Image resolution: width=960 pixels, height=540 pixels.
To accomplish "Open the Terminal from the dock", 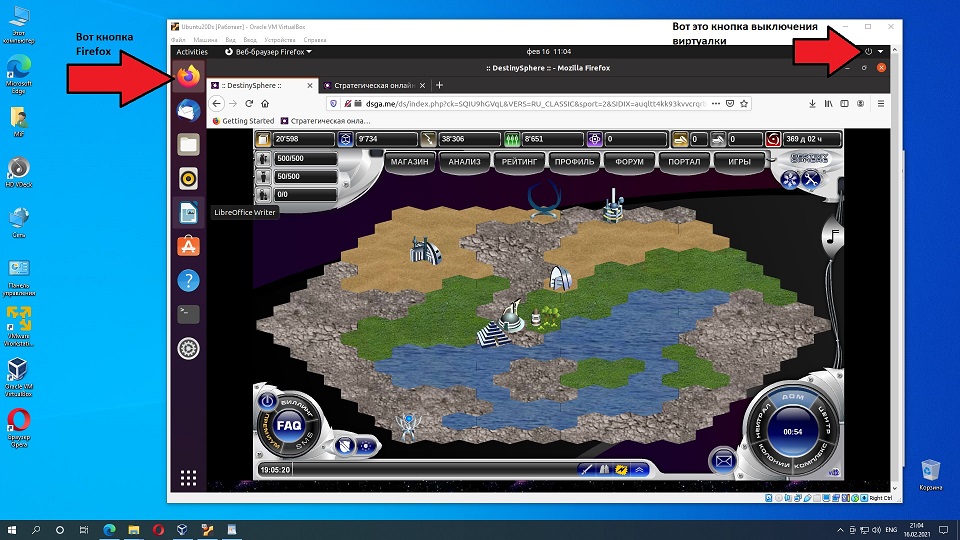I will coord(188,314).
